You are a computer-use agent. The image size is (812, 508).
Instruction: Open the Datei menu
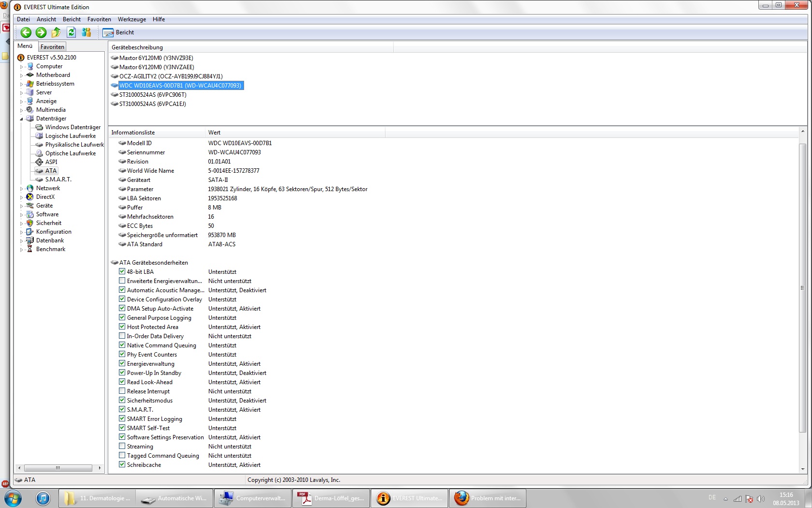point(23,19)
